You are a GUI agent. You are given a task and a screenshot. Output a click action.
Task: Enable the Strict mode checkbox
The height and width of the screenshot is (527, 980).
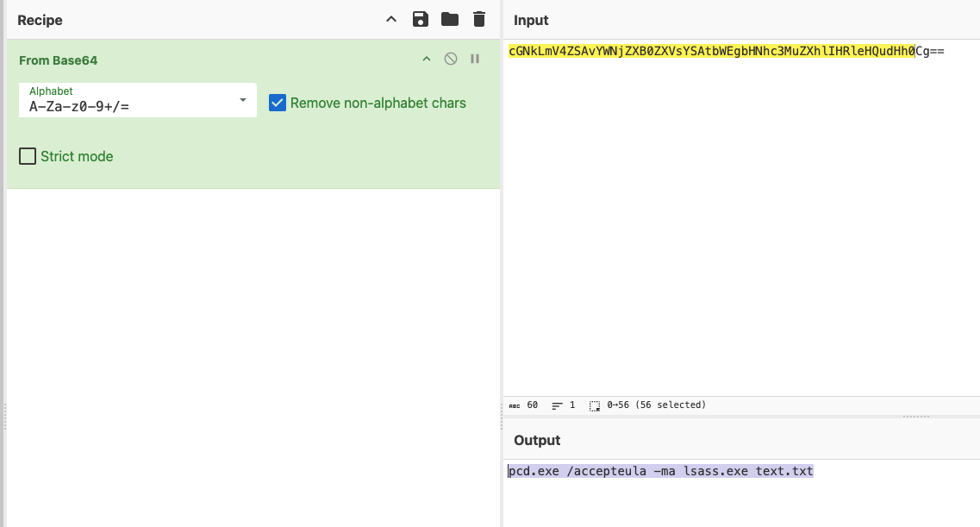click(x=28, y=155)
